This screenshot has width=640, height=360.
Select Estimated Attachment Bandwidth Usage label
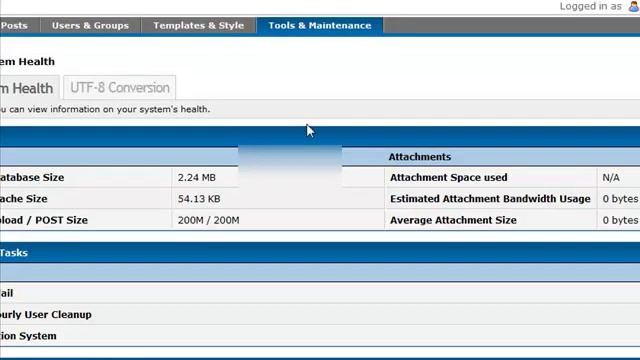point(490,199)
